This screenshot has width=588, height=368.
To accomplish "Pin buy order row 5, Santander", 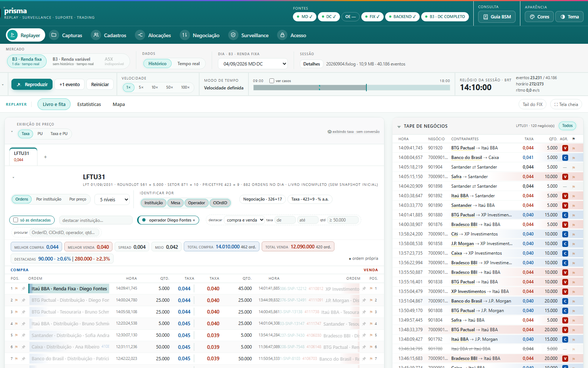I will pos(24,335).
